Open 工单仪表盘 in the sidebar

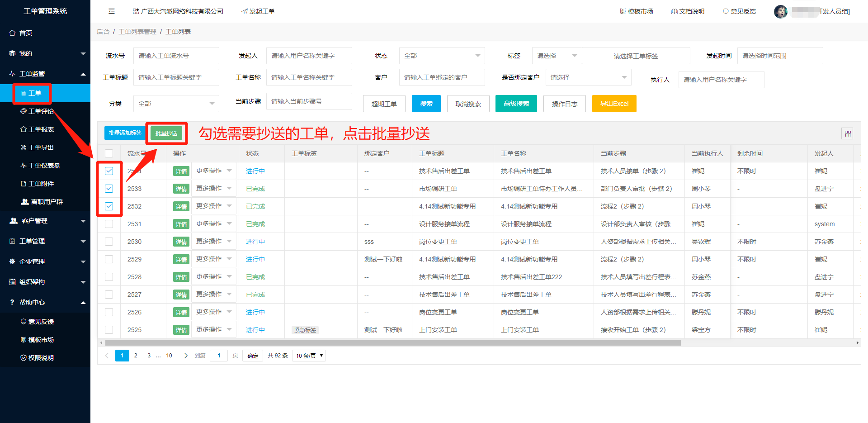[40, 166]
